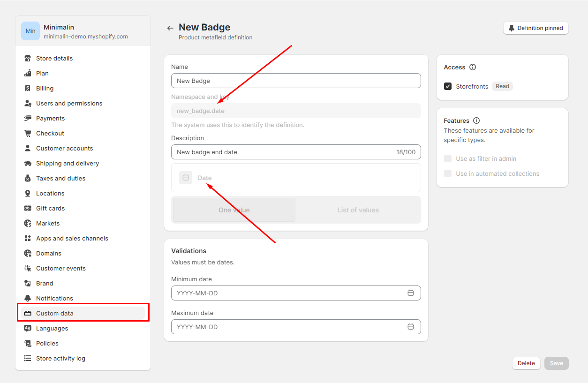Click the Markets globe icon
The image size is (588, 383).
(x=28, y=223)
